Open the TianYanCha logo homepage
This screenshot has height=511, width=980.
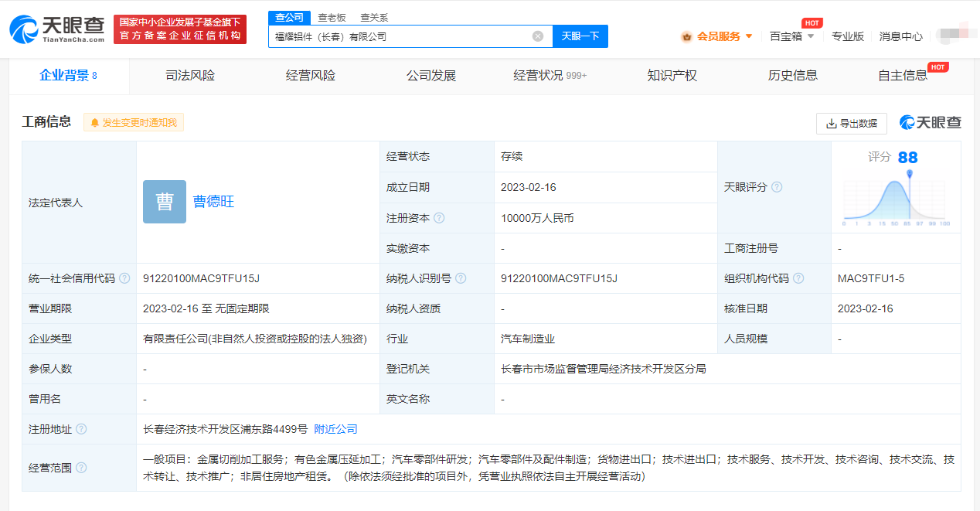[x=57, y=29]
